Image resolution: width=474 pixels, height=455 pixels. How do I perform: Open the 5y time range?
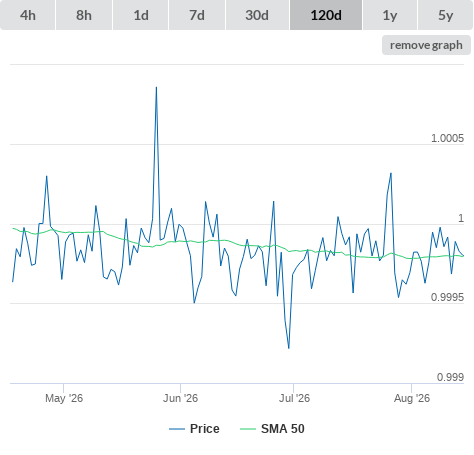click(445, 15)
